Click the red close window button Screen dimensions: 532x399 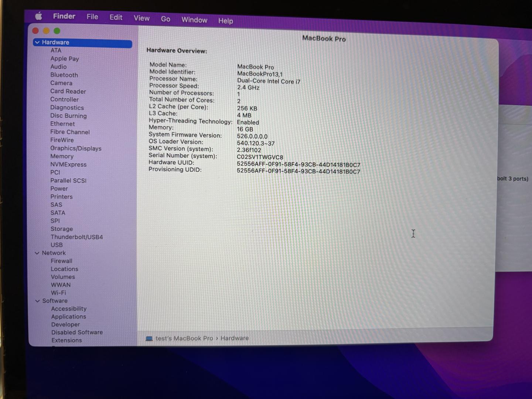point(35,31)
